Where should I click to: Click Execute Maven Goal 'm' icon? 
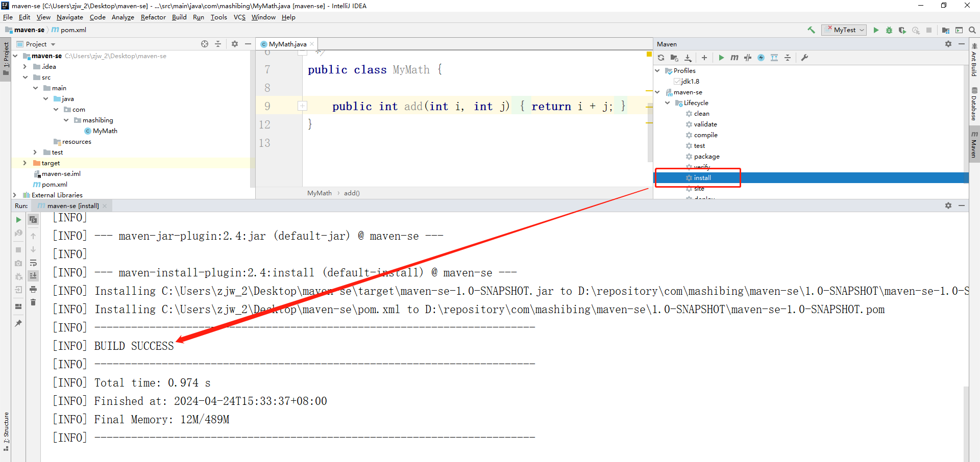(734, 58)
